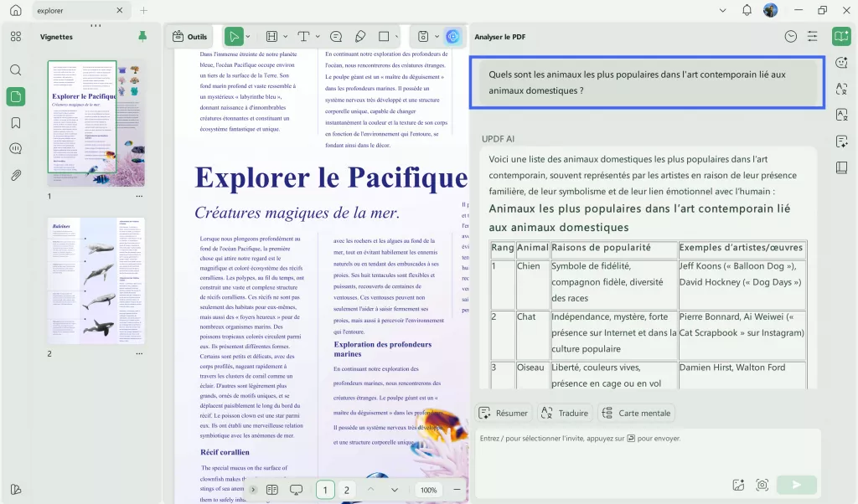The width and height of the screenshot is (858, 504).
Task: Enable reader mode from the bottom bar
Action: tap(297, 490)
